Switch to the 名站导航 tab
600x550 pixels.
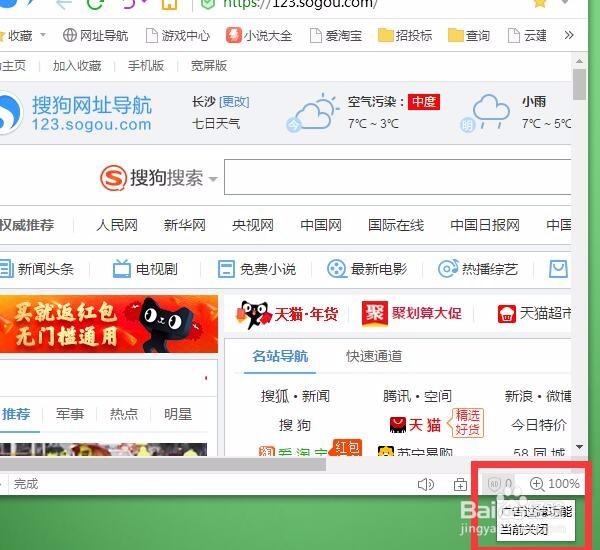coord(280,356)
